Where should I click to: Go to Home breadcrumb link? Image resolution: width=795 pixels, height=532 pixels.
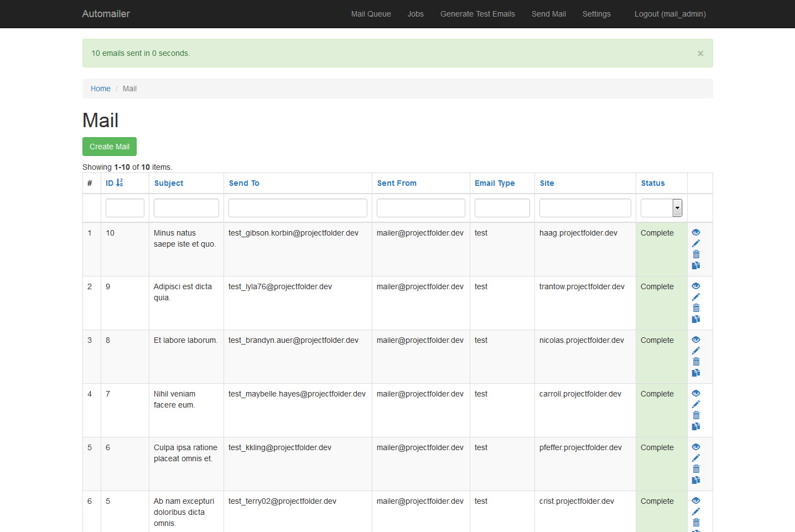click(x=101, y=88)
